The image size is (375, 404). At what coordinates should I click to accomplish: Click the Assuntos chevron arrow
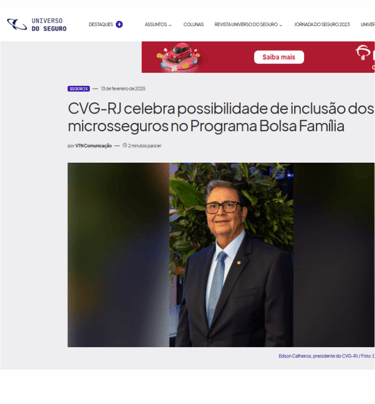coord(170,25)
